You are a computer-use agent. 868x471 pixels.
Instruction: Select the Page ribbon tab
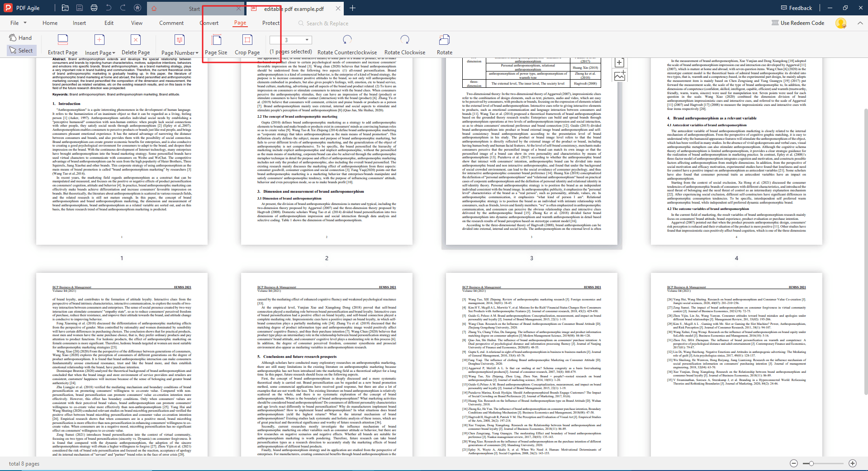coord(240,23)
